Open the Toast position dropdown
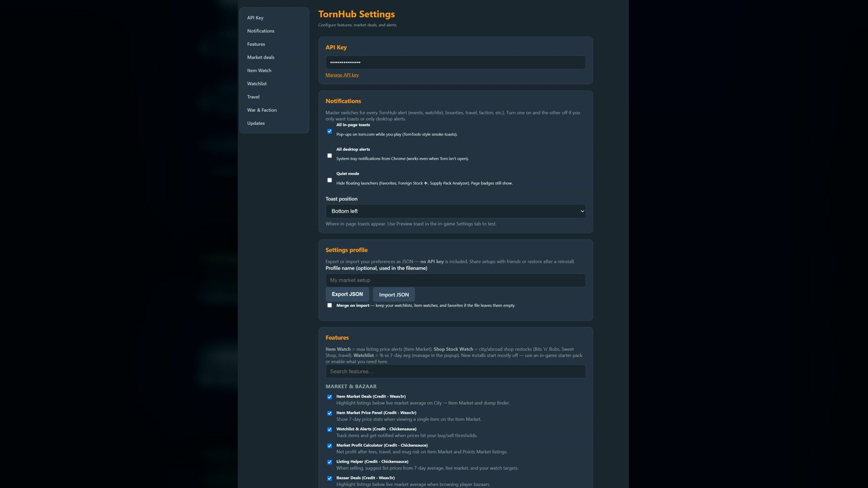Screen dimensions: 868x488 [455, 211]
